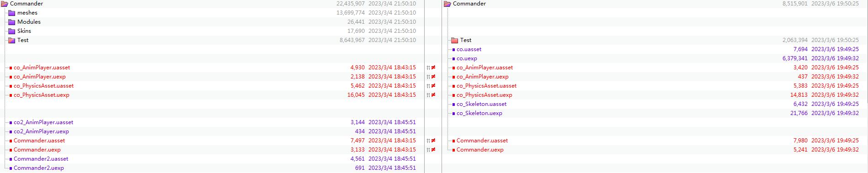Image resolution: width=868 pixels, height=173 pixels.
Task: Click the not-equal icon for co_PhysicsAsset.uasset row
Action: [433, 86]
